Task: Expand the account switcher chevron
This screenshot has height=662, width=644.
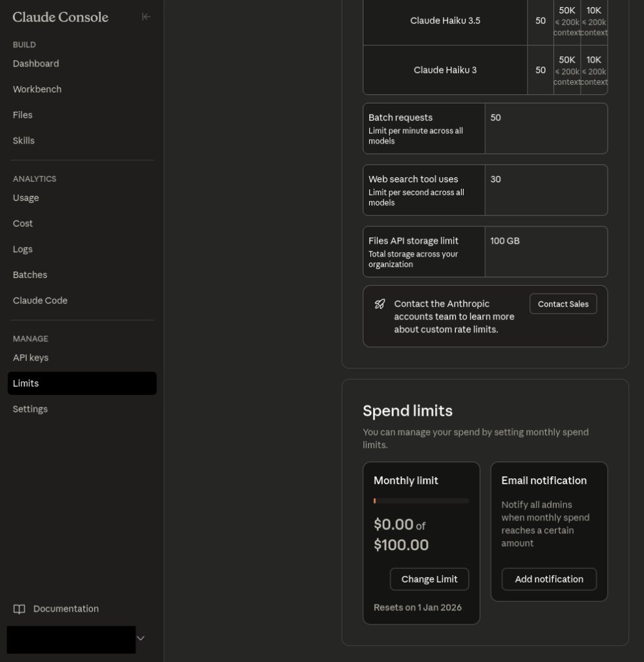Action: pos(141,638)
